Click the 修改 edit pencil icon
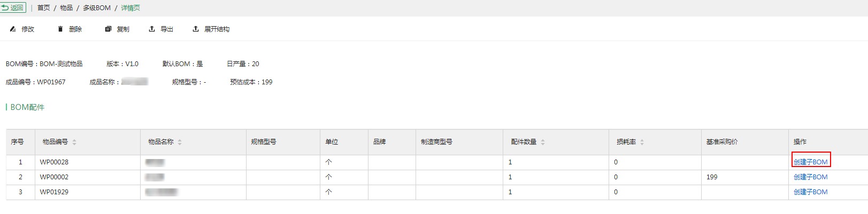Image resolution: width=868 pixels, height=214 pixels. (13, 29)
